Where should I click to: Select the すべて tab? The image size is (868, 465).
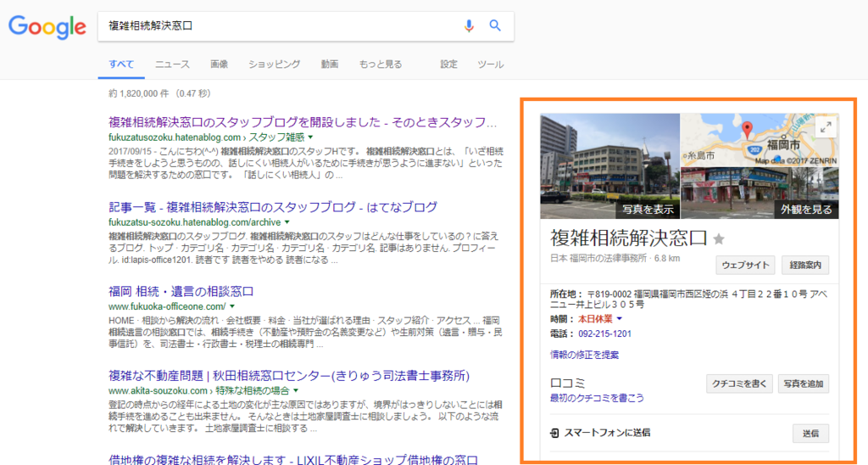point(121,64)
